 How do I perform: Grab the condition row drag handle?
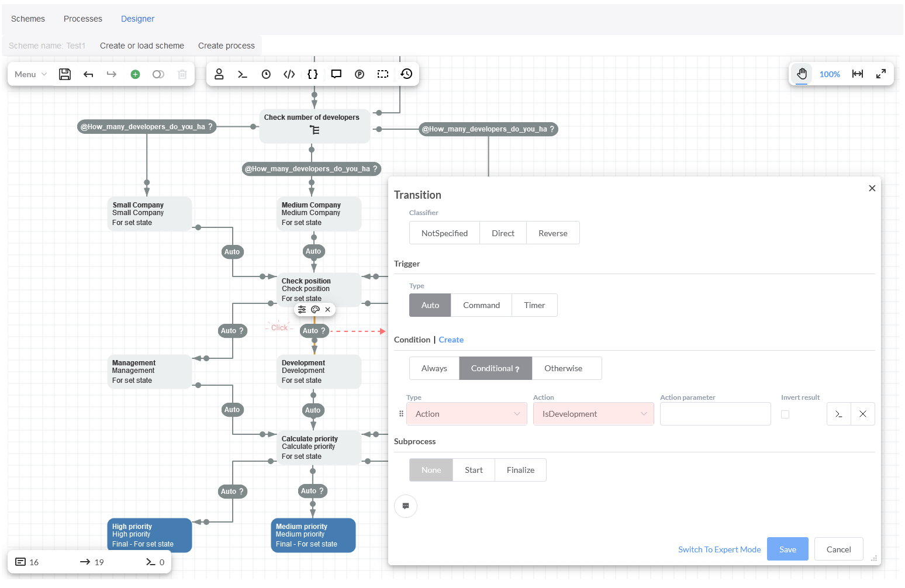tap(401, 414)
